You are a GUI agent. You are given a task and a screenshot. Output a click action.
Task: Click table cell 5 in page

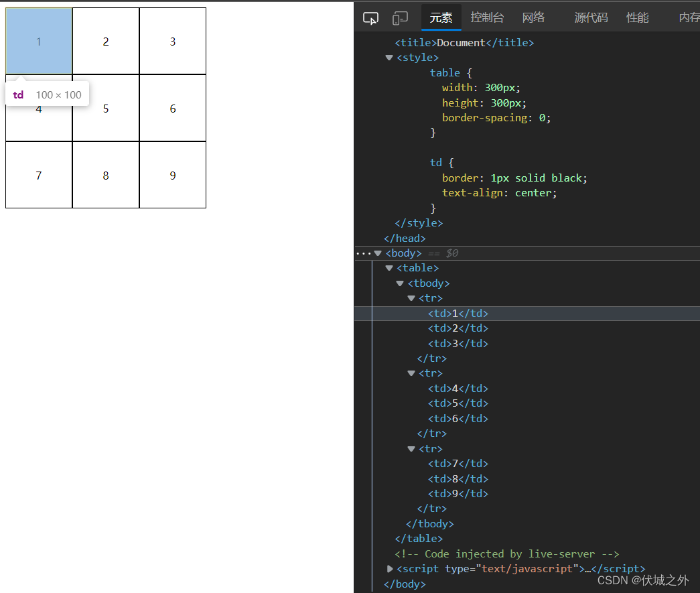tap(106, 108)
